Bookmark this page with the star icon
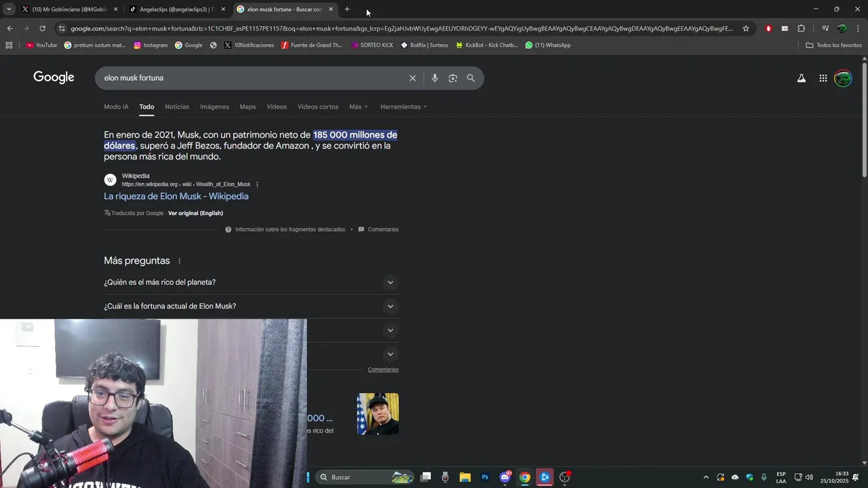 pos(746,28)
